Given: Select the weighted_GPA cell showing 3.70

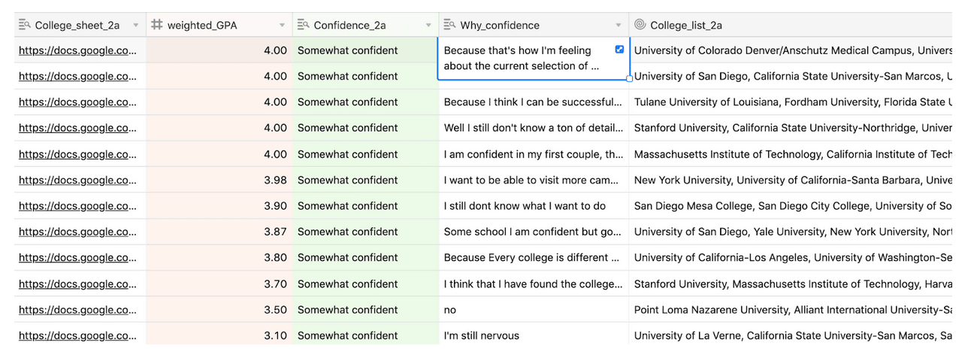Looking at the screenshot, I should 219,284.
